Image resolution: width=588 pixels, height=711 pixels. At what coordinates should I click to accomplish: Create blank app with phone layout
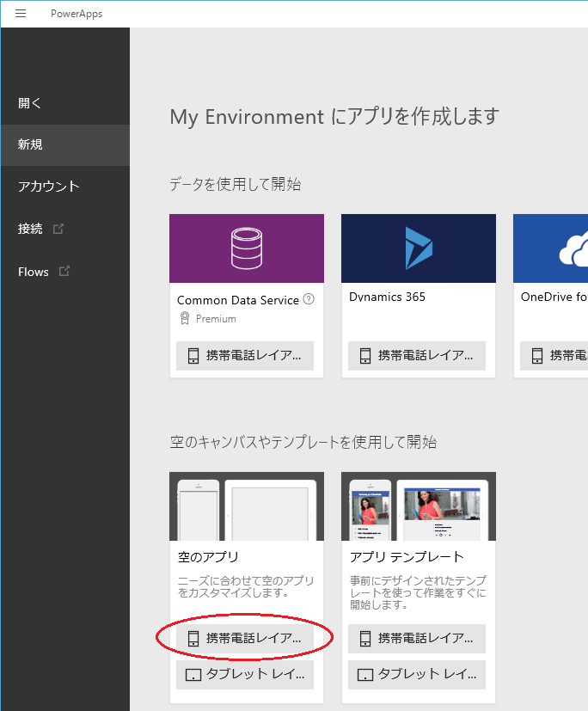tap(245, 639)
